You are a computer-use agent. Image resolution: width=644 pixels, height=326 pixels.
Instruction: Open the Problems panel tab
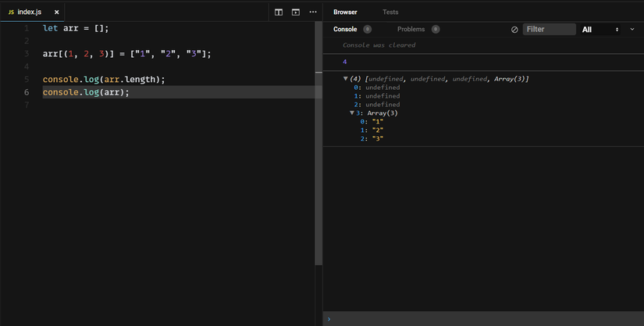click(x=411, y=30)
